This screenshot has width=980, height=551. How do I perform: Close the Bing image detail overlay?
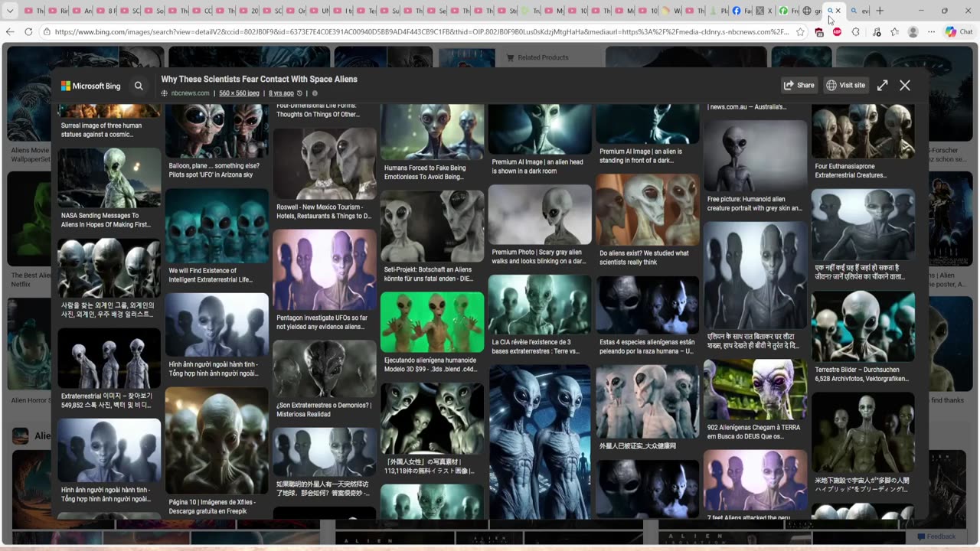(905, 86)
